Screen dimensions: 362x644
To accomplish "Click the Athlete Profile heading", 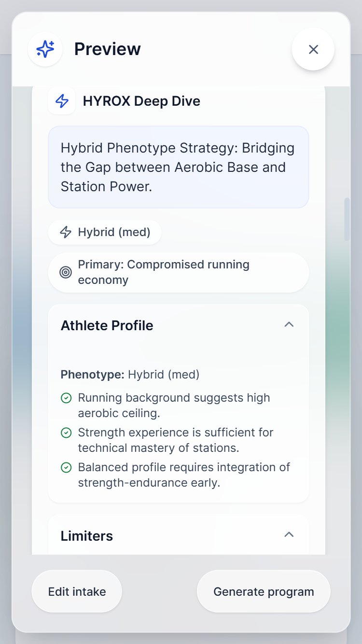I will (107, 325).
